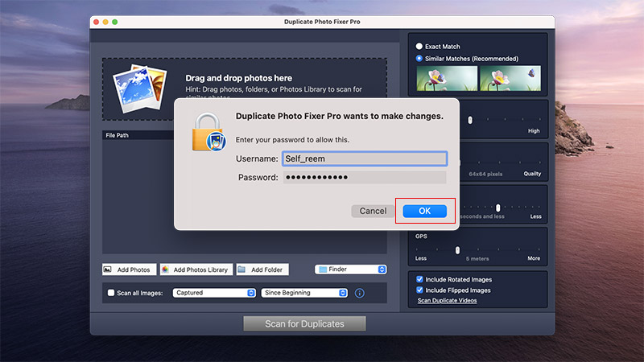Click the 'Drag and drop photos here' text

238,78
